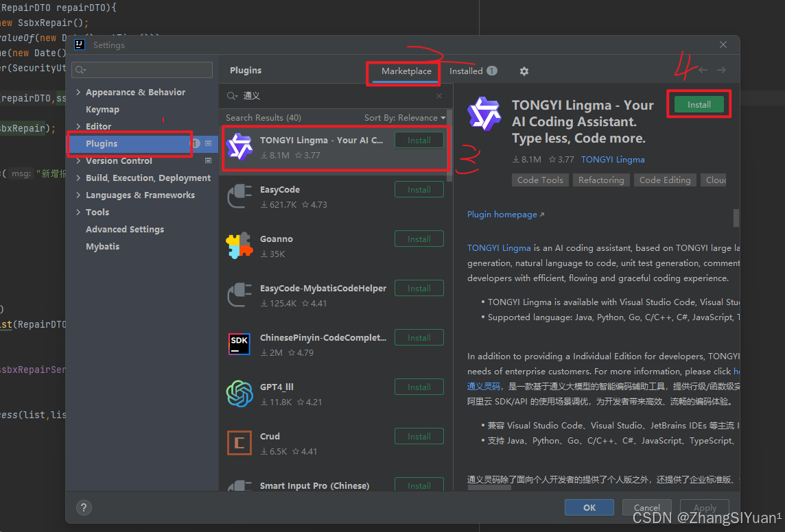Image resolution: width=785 pixels, height=532 pixels.
Task: Click the help question mark button
Action: (x=84, y=507)
